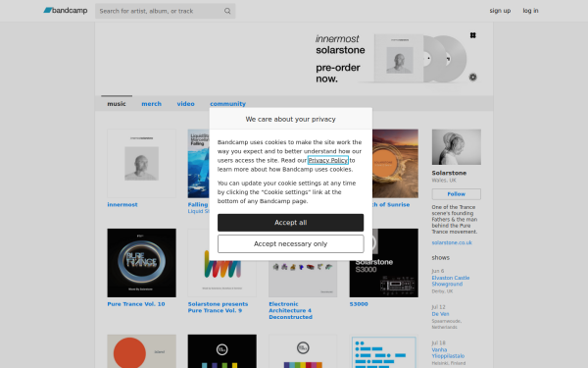
Task: Open the Electronic Architecture 4 Deconstructed cover
Action: click(x=303, y=279)
